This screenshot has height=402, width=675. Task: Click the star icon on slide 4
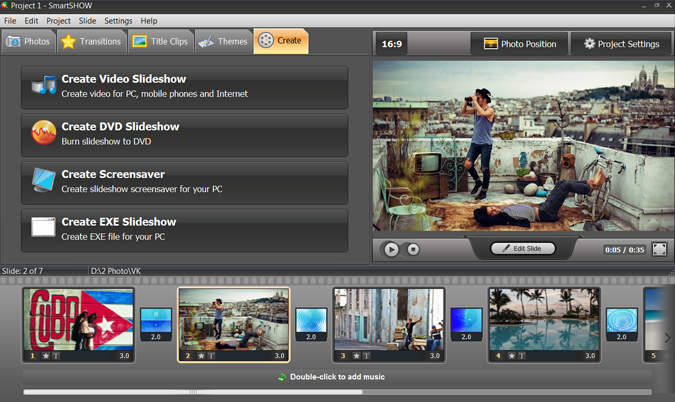(511, 356)
